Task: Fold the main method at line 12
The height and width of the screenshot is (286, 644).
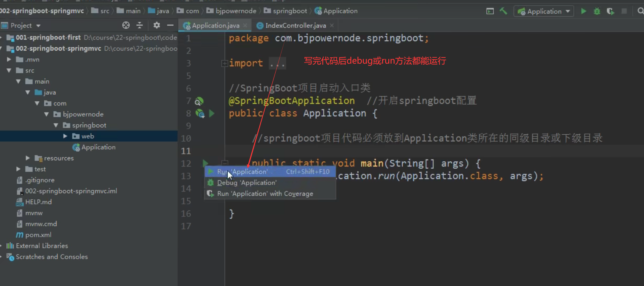Action: [224, 163]
